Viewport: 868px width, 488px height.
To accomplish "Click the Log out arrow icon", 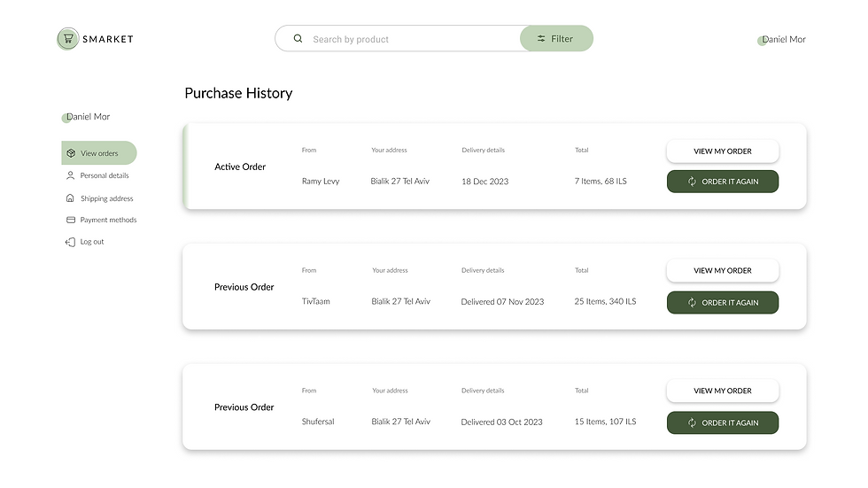I will pyautogui.click(x=70, y=242).
